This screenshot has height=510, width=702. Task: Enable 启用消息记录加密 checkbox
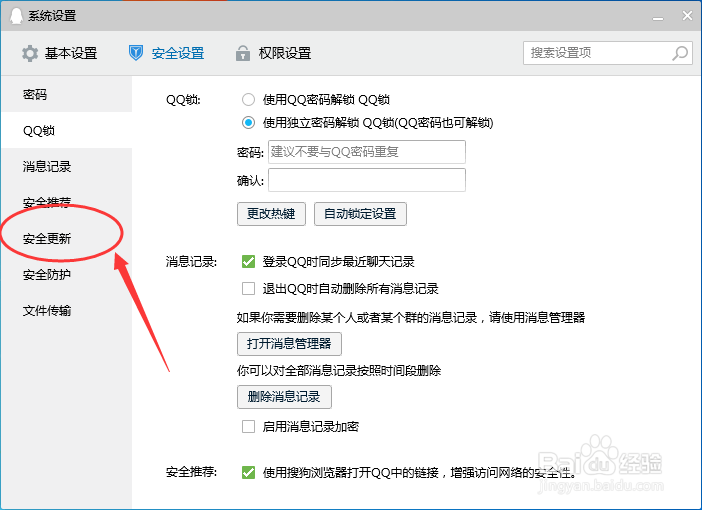[248, 426]
